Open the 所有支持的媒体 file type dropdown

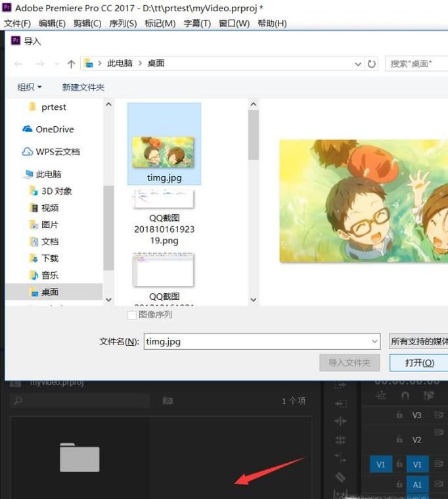tap(418, 341)
